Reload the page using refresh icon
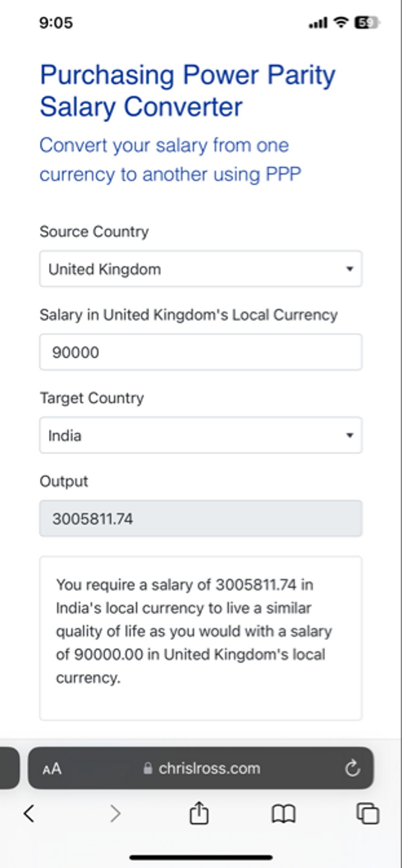 352,768
